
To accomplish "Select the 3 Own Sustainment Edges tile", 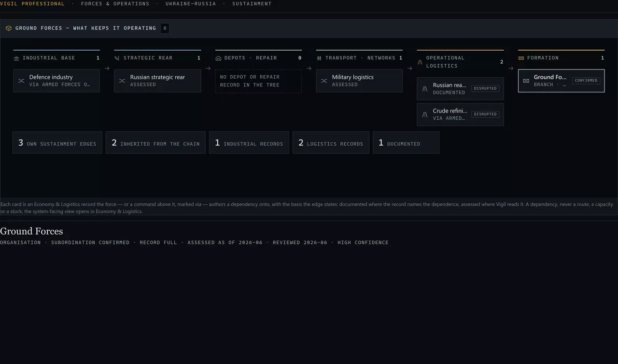I will [x=57, y=142].
